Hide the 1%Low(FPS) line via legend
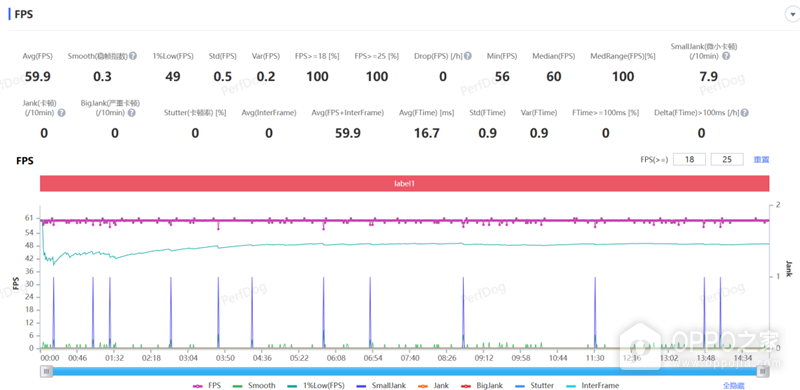800x390 pixels. click(x=315, y=386)
